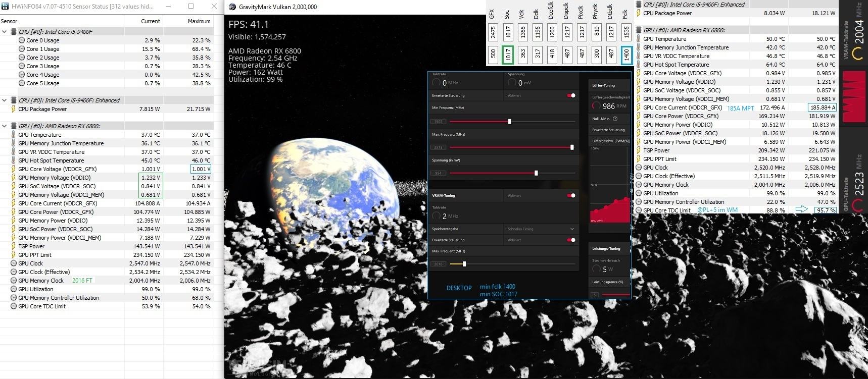Viewport: 868px width, 379px height.
Task: Select the Core 2 Usage row
Action: coord(107,58)
